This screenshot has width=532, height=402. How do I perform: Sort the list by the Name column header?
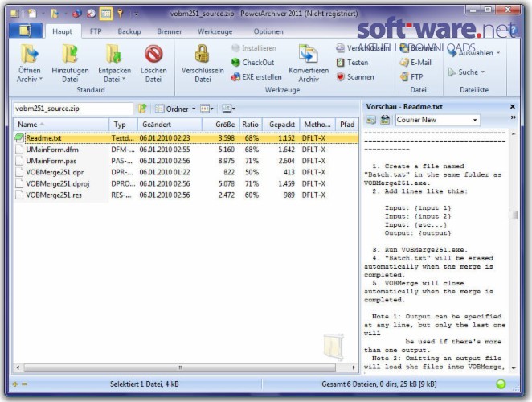(x=61, y=125)
